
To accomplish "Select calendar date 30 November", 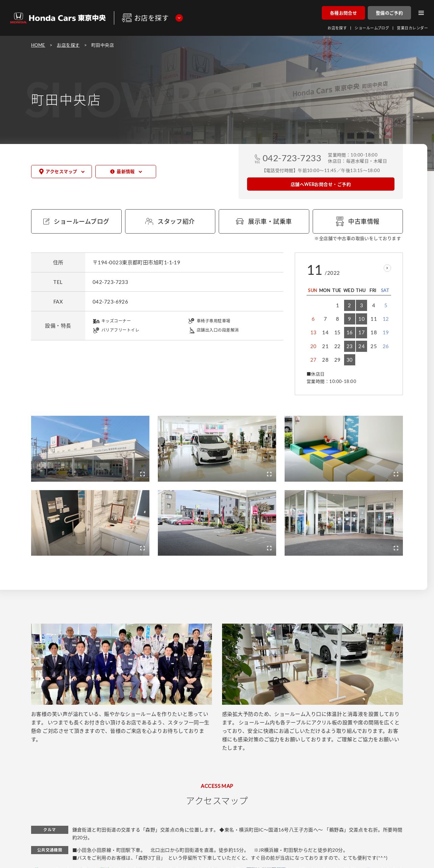I will click(x=349, y=360).
